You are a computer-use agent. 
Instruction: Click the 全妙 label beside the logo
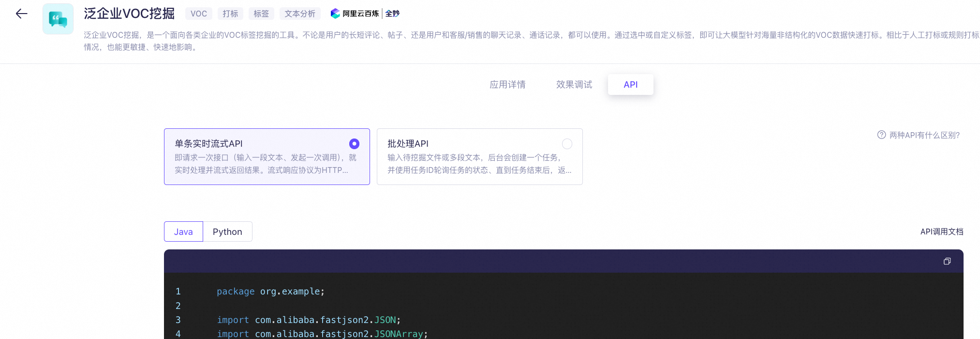(392, 14)
